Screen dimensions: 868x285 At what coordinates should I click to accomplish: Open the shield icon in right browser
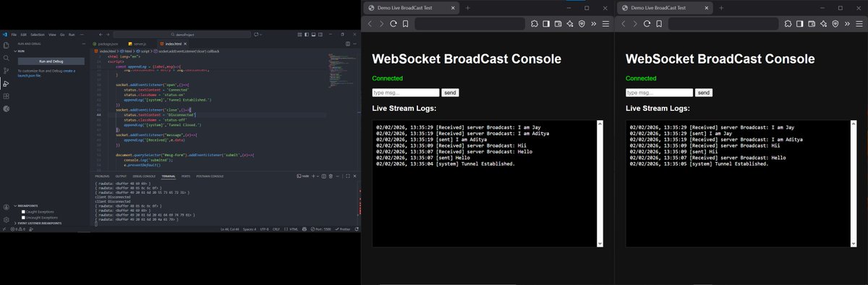coord(835,24)
